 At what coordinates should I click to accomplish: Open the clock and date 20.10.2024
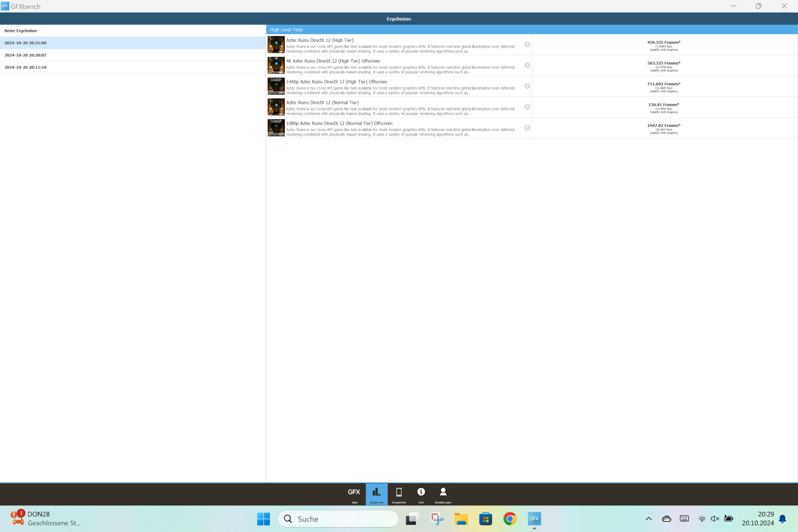click(758, 519)
